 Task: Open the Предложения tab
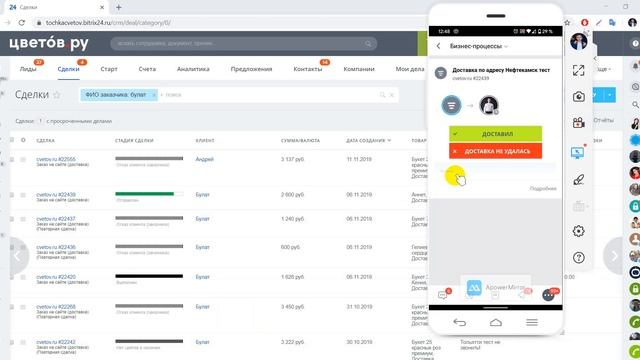pos(251,69)
